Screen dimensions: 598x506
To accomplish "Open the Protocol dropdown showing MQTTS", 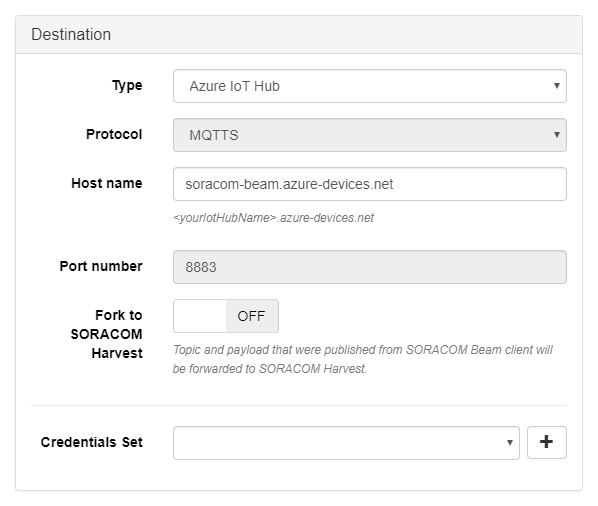I will pyautogui.click(x=370, y=135).
